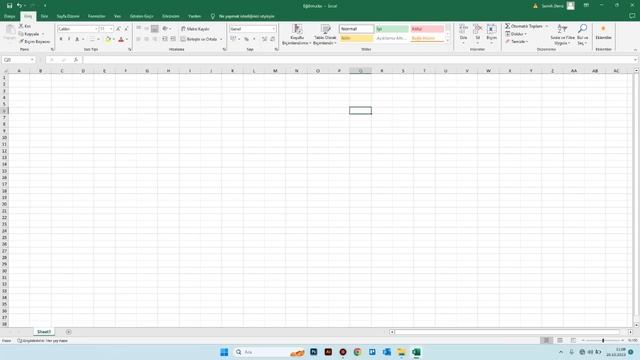Switch to Page Break Preview in status bar

[573, 340]
